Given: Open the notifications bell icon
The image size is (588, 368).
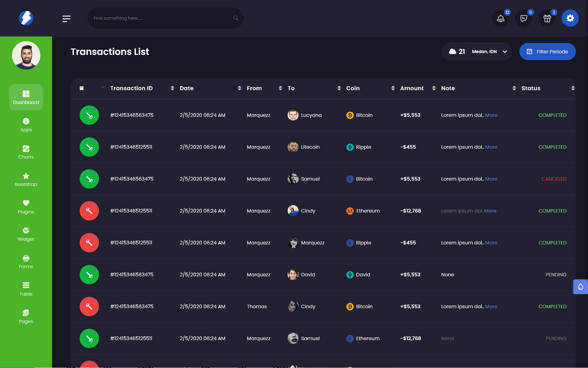Looking at the screenshot, I should (500, 18).
